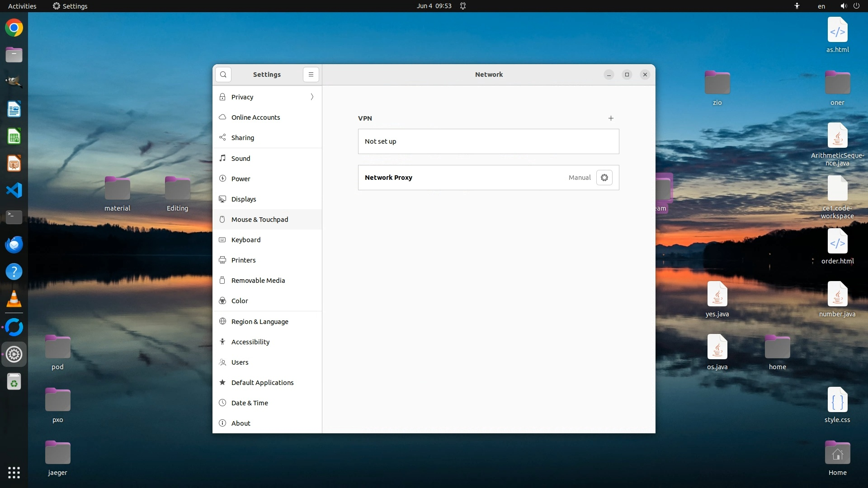868x488 pixels.
Task: Click the Accessibility sidebar item
Action: tap(250, 342)
